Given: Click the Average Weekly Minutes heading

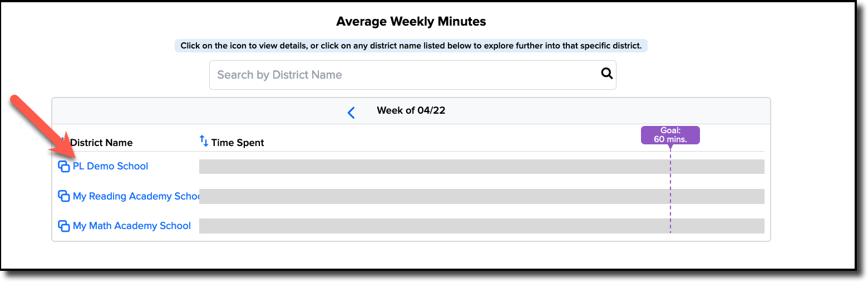Looking at the screenshot, I should click(x=411, y=22).
